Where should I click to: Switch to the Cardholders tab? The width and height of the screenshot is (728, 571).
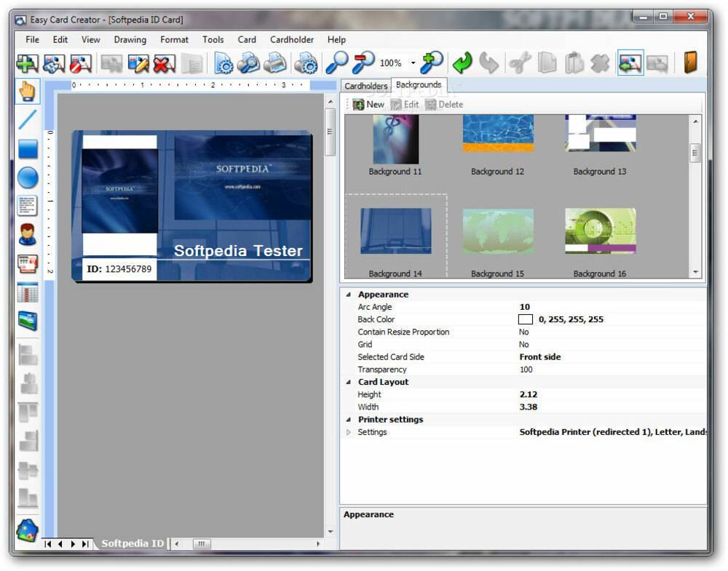tap(365, 86)
